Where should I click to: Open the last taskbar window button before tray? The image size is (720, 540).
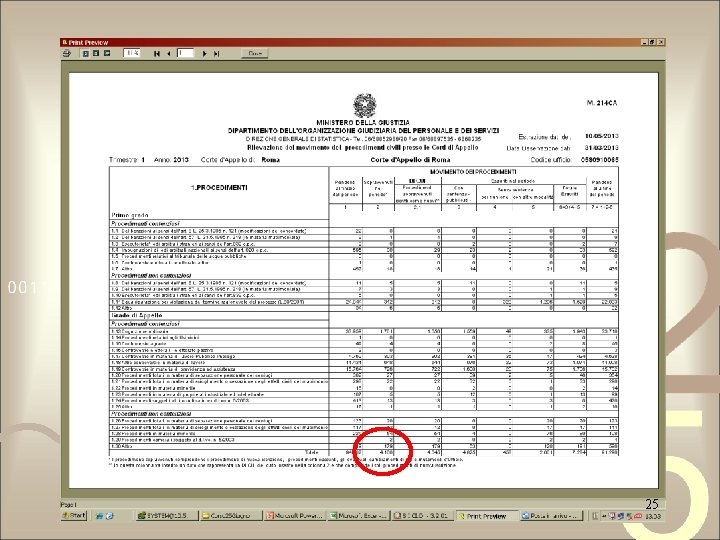551,516
